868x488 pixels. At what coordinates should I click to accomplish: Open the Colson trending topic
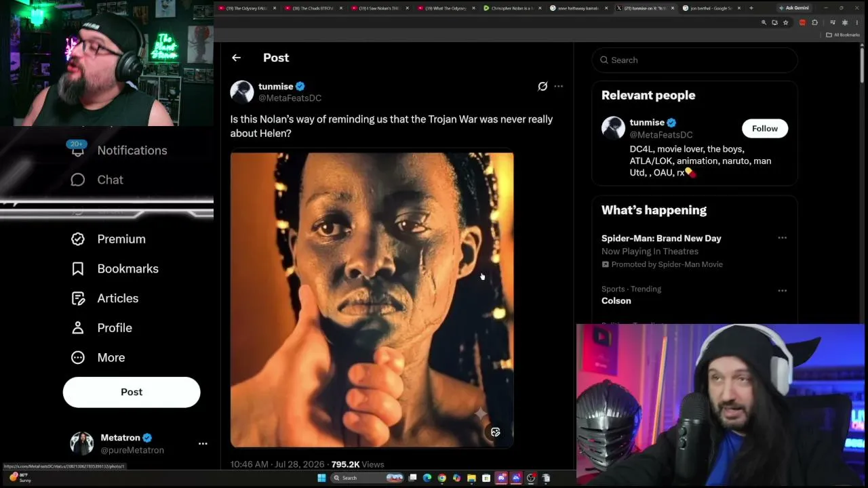616,301
